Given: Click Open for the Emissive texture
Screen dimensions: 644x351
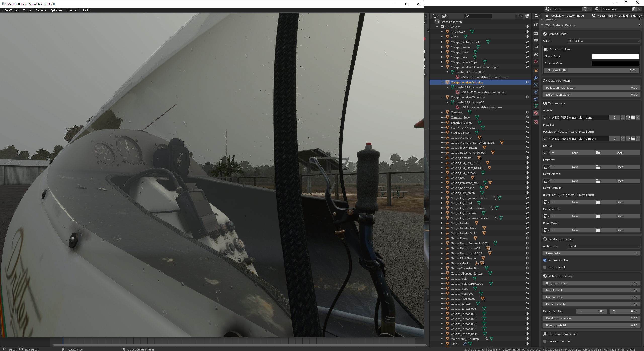Looking at the screenshot, I should [618, 167].
